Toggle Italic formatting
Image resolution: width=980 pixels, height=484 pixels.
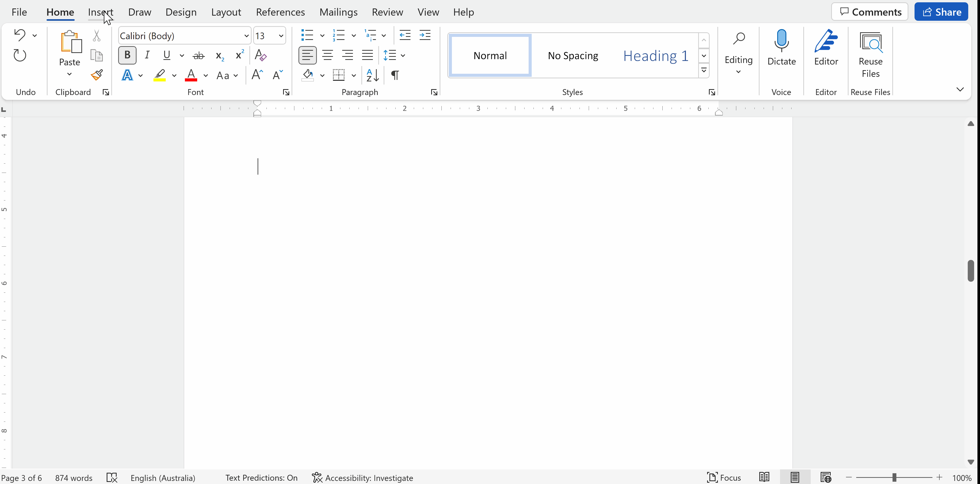coord(147,55)
